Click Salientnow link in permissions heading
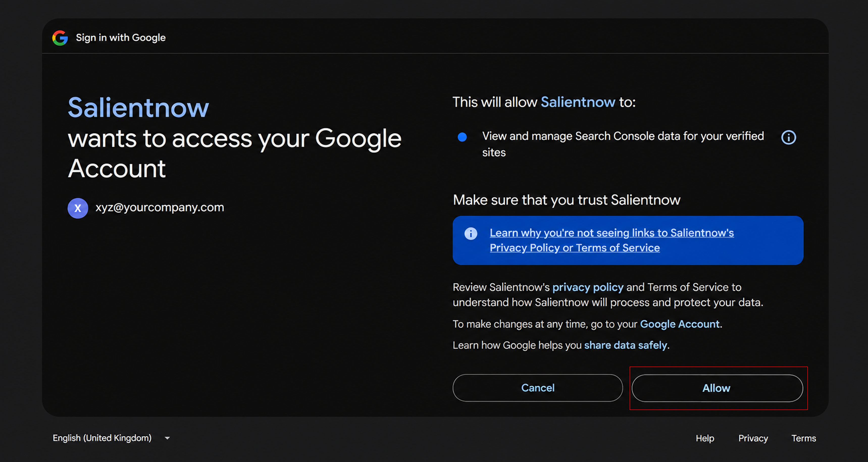The width and height of the screenshot is (868, 462). pyautogui.click(x=578, y=102)
